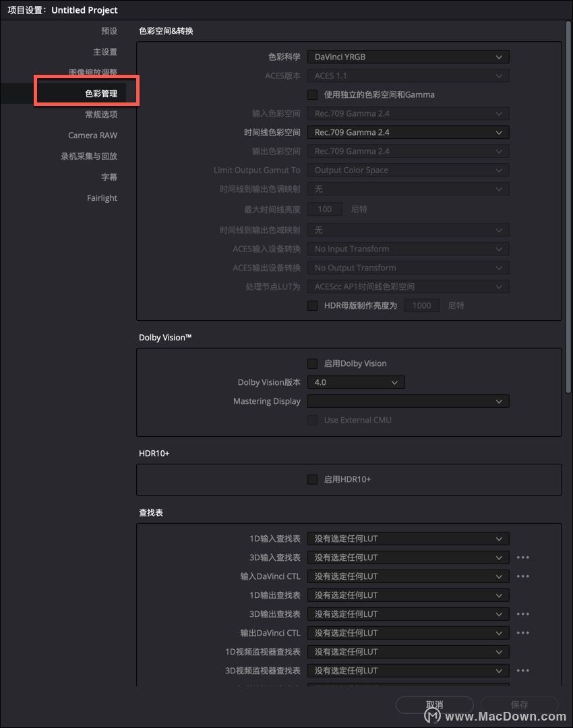This screenshot has height=728, width=573.
Task: Open Limit Output Gamut To dropdown
Action: (408, 171)
